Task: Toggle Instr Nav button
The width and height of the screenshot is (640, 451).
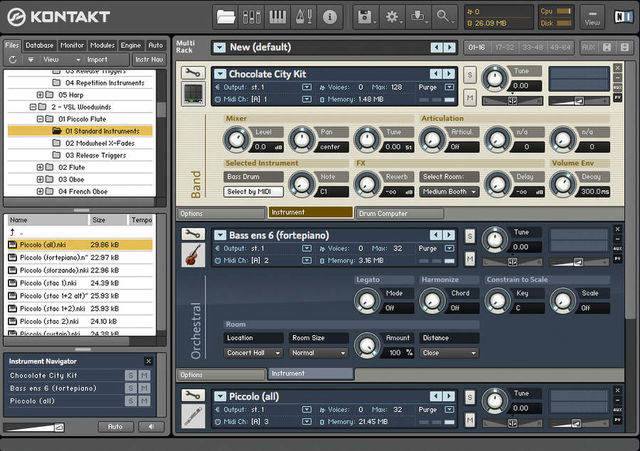Action: 149,60
